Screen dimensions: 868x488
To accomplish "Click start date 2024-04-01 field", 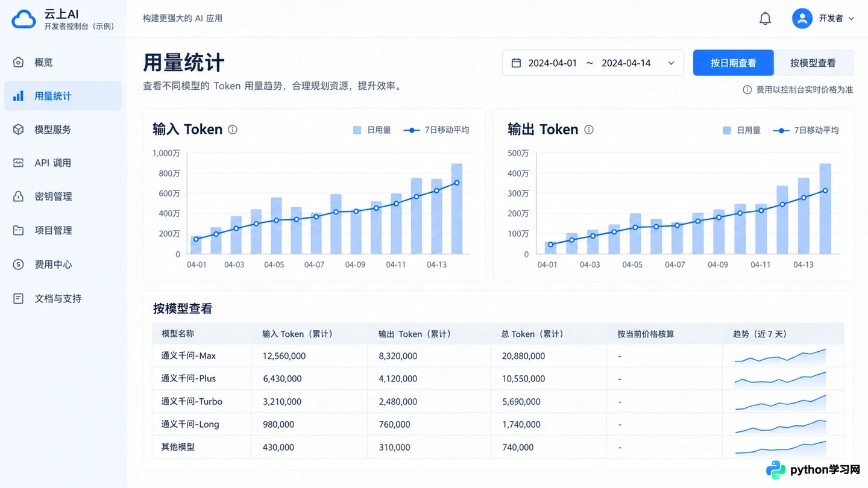I will pyautogui.click(x=553, y=63).
